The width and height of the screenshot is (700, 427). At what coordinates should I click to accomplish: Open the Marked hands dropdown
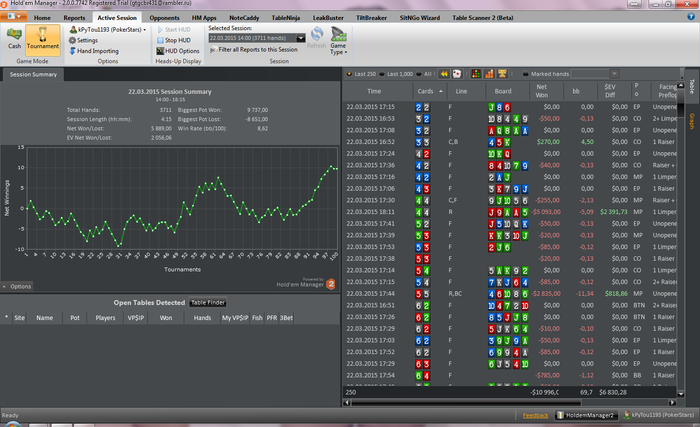(x=614, y=74)
